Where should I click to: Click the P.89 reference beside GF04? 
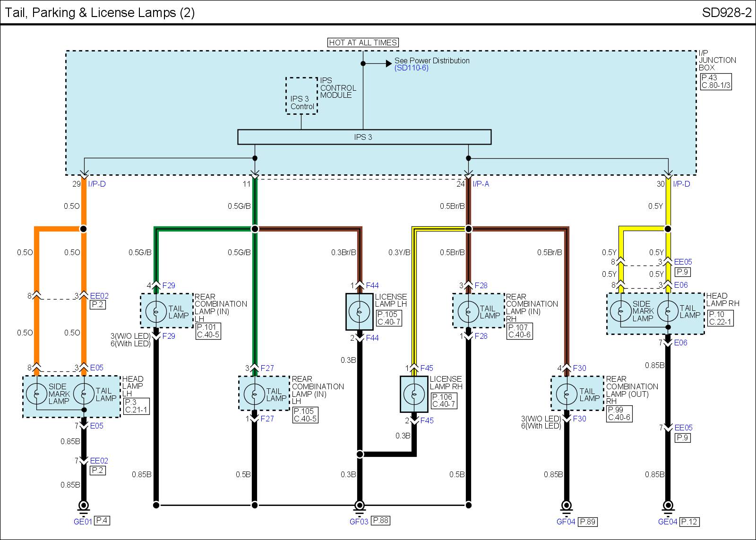tap(588, 522)
